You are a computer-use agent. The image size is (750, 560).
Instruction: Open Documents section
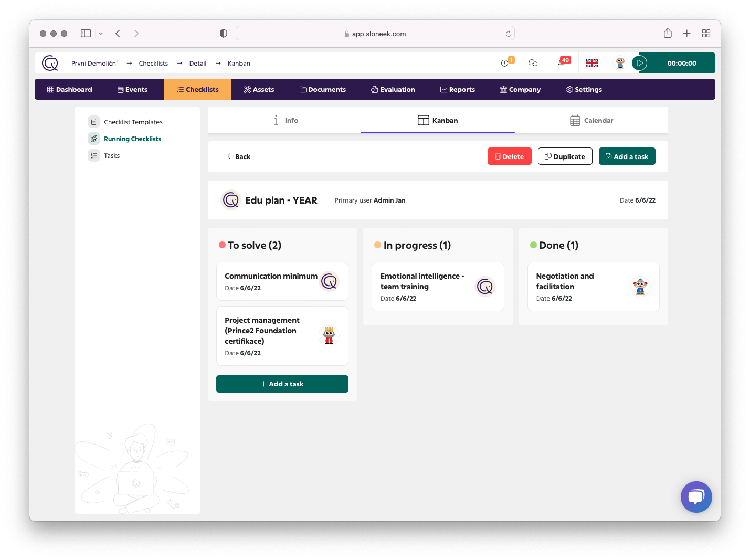(323, 89)
